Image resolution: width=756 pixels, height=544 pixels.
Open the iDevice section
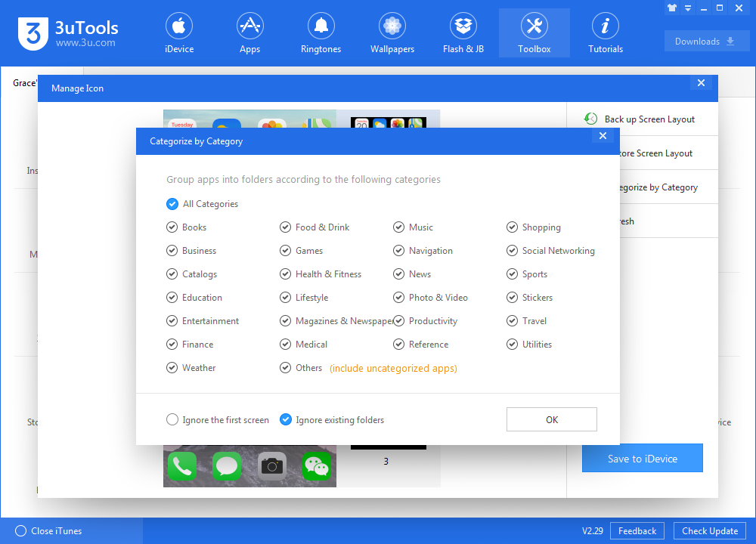tap(179, 32)
